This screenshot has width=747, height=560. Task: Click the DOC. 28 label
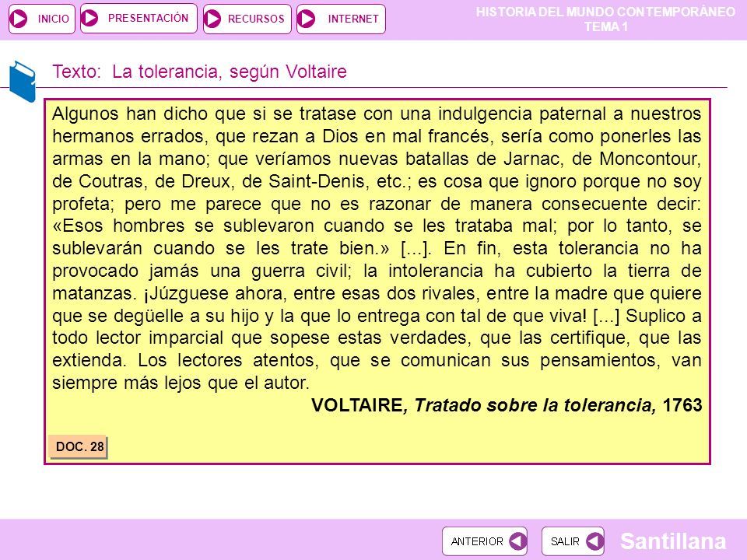pos(78,446)
